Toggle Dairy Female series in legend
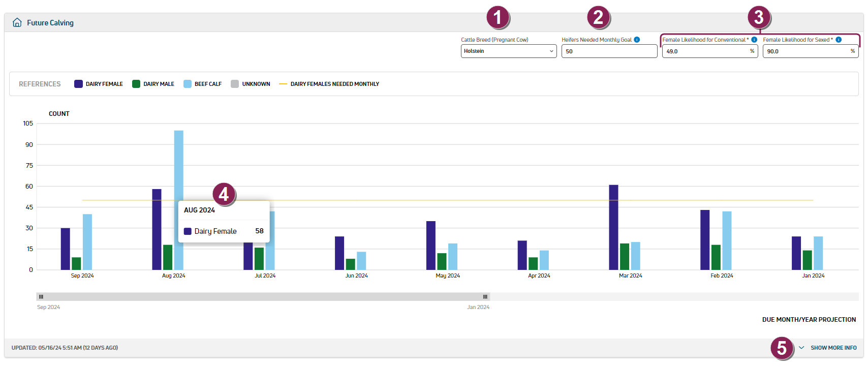Viewport: 868px width, 367px height. [x=99, y=84]
